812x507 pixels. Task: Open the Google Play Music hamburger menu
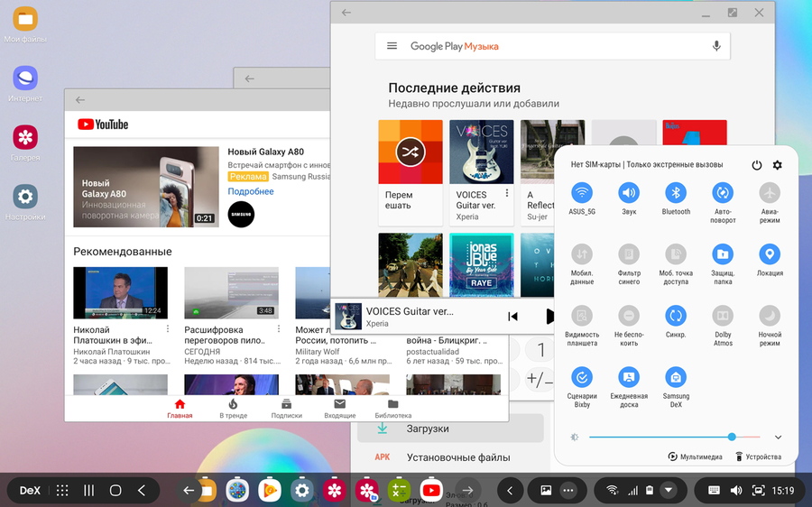(392, 46)
